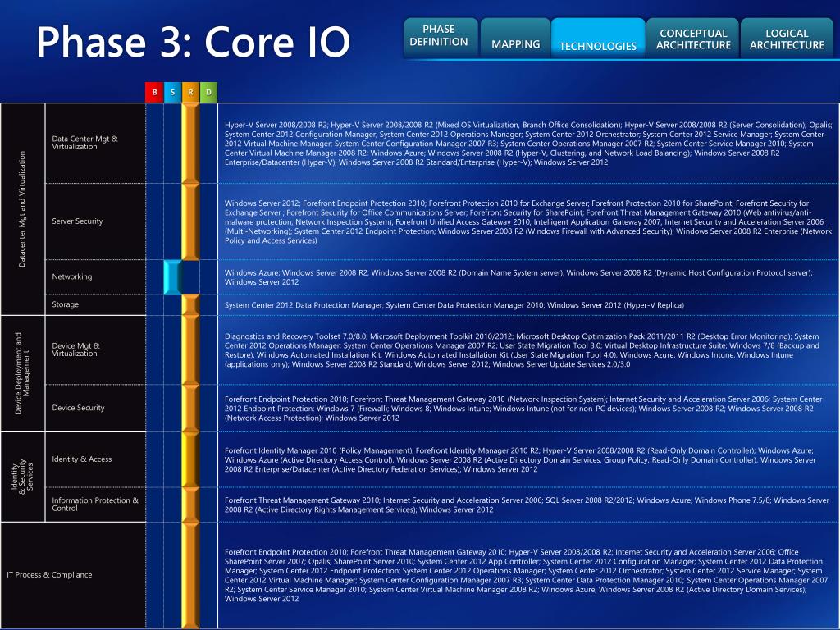The height and width of the screenshot is (630, 840).
Task: Click the green D maturity swatch
Action: click(208, 92)
